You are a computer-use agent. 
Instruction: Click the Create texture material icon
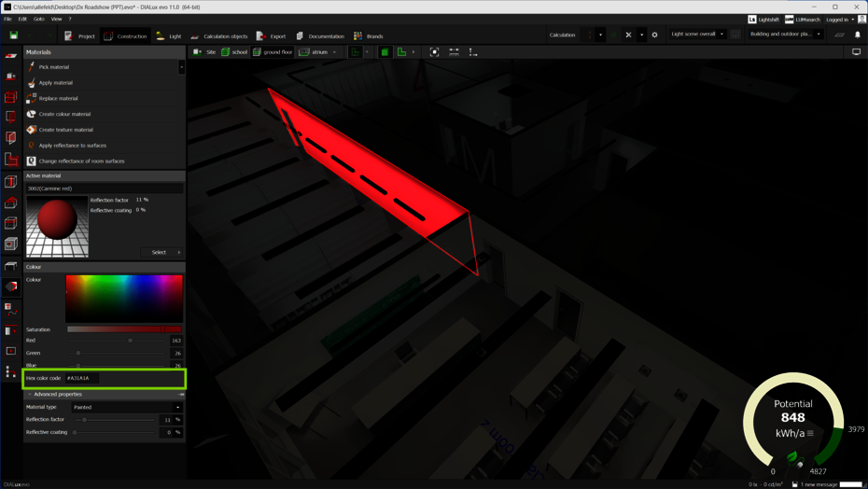pos(32,130)
